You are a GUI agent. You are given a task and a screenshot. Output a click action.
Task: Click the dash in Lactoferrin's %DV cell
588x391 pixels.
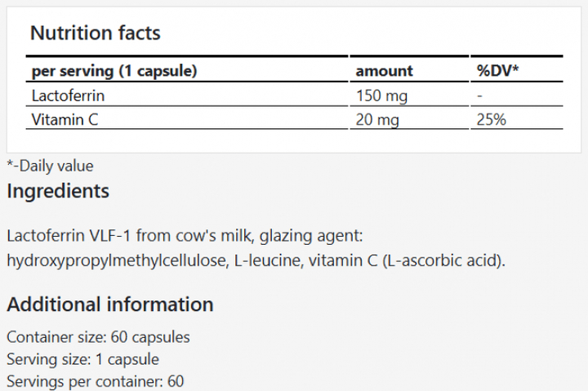point(480,96)
